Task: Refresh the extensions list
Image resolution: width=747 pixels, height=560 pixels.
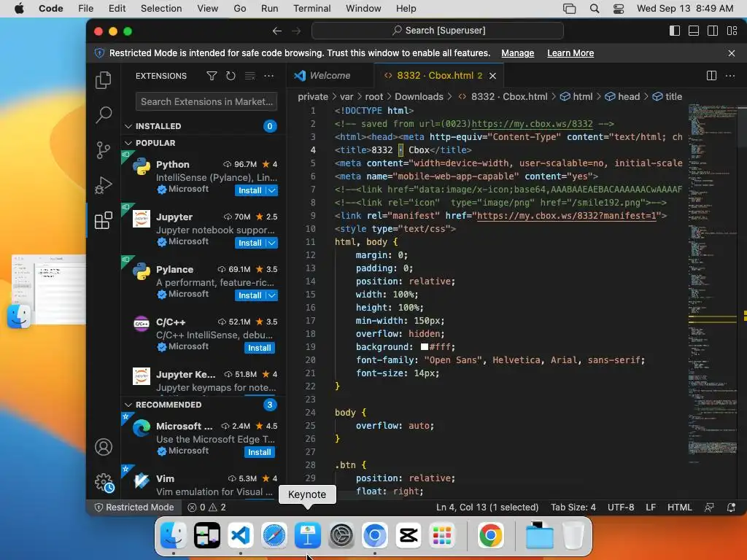Action: click(231, 76)
